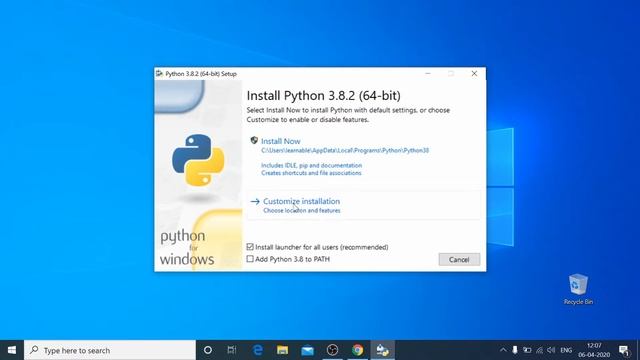Click the shield icon beside Install Now
Viewport: 640px width, 360px height.
pyautogui.click(x=254, y=140)
